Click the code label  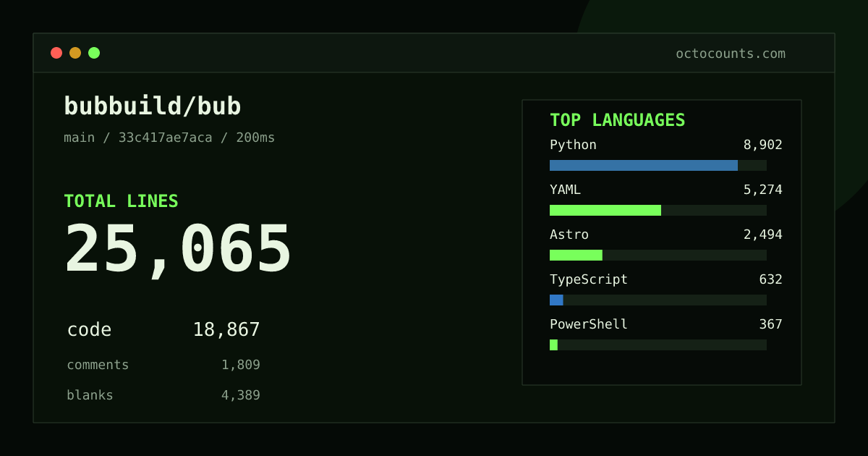click(89, 330)
